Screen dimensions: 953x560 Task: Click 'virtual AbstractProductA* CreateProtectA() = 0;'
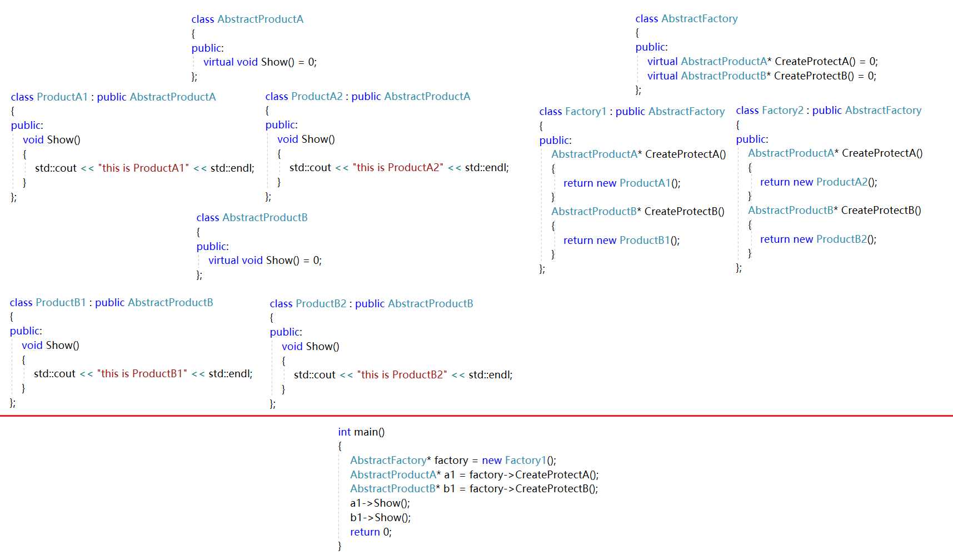coord(762,62)
